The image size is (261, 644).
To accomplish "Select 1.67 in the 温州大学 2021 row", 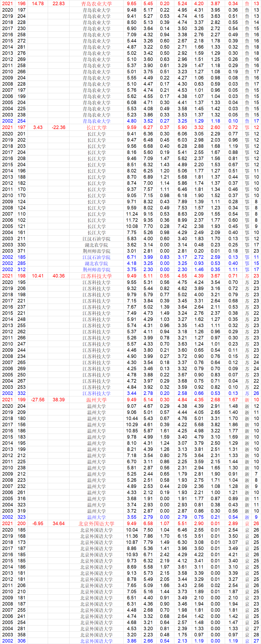I will (x=233, y=400).
